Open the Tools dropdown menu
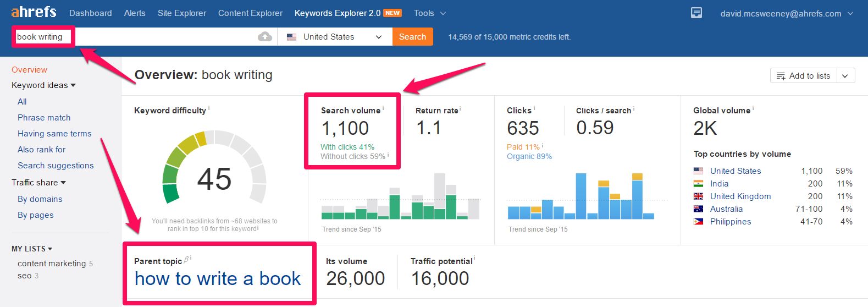The image size is (868, 307). (x=429, y=13)
